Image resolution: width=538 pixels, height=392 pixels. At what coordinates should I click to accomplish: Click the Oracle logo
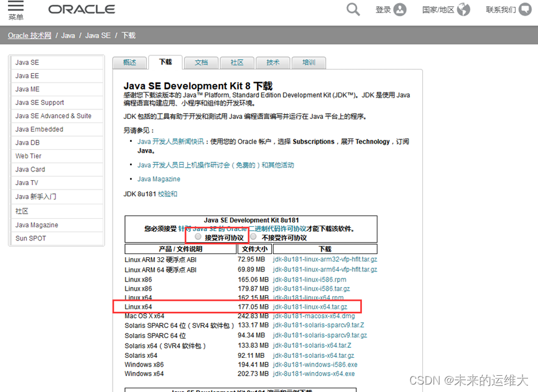pyautogui.click(x=81, y=9)
